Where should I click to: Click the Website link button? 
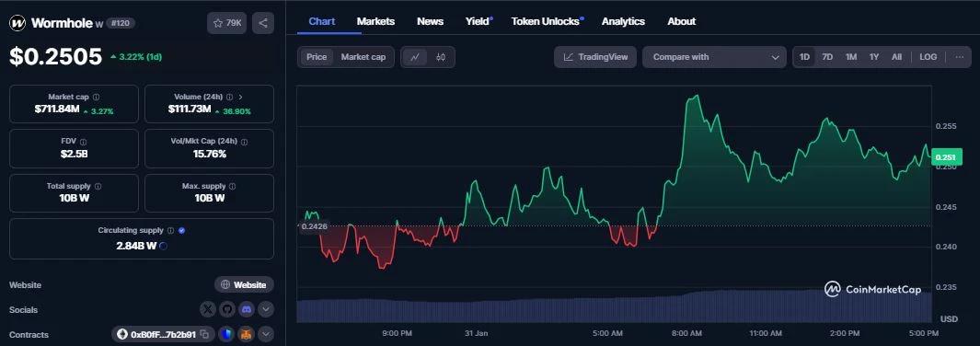click(x=244, y=284)
